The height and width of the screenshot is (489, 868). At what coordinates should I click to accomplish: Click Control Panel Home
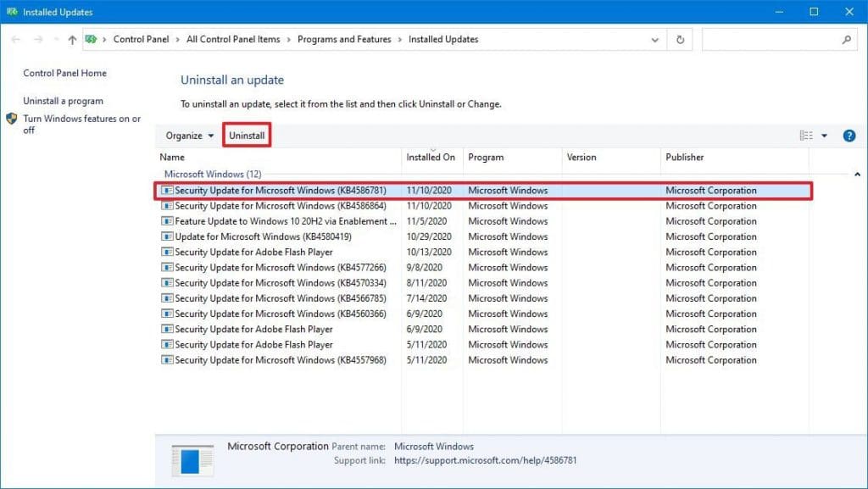click(63, 74)
